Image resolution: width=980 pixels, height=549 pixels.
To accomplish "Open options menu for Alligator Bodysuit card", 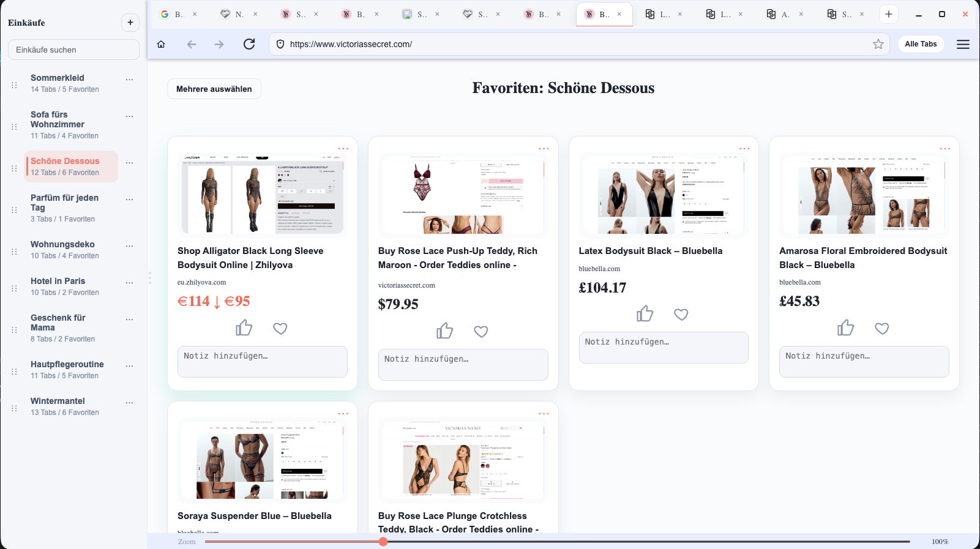I will coord(343,149).
